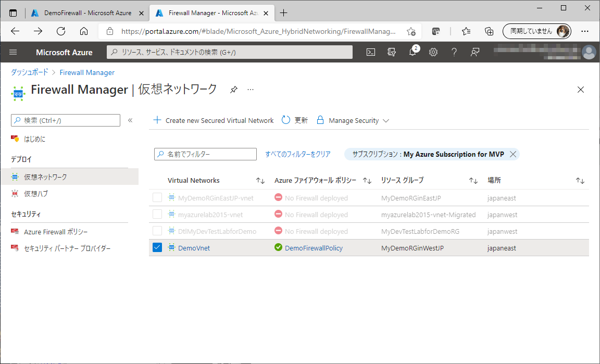Click the MyDemoRGinEastJP-vnet network name
Image resolution: width=600 pixels, height=364 pixels.
tap(216, 198)
